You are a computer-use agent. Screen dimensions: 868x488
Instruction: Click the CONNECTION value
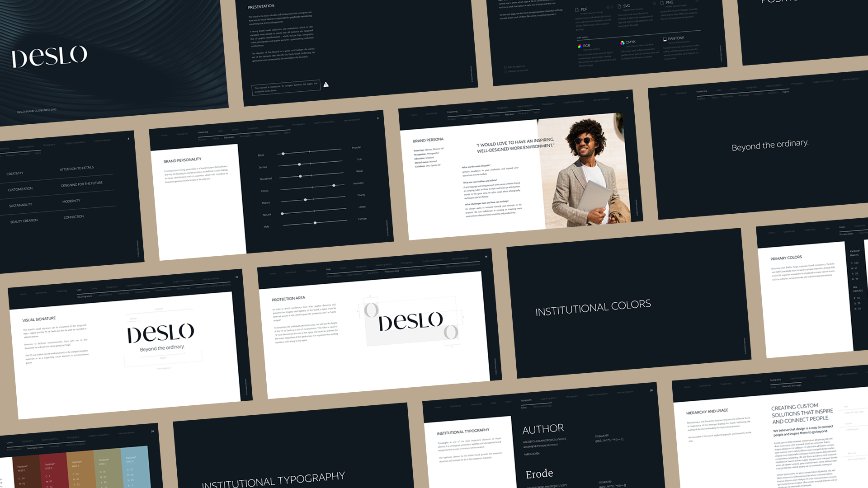point(74,217)
